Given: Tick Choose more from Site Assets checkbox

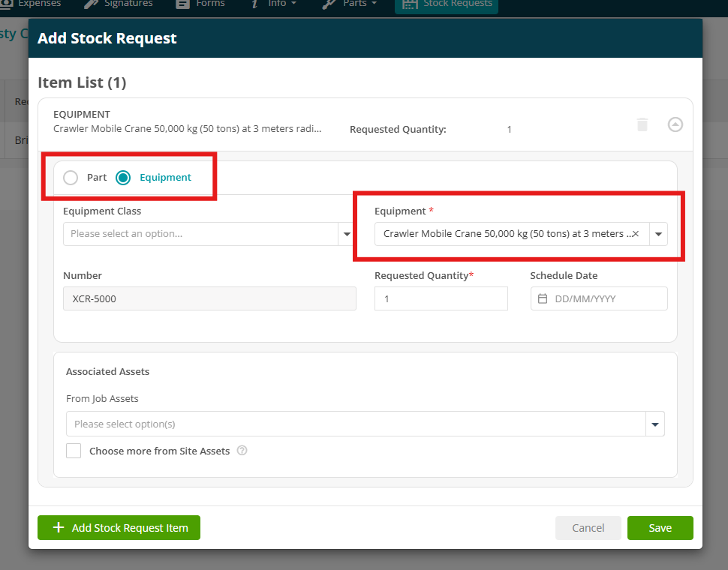Looking at the screenshot, I should point(74,451).
